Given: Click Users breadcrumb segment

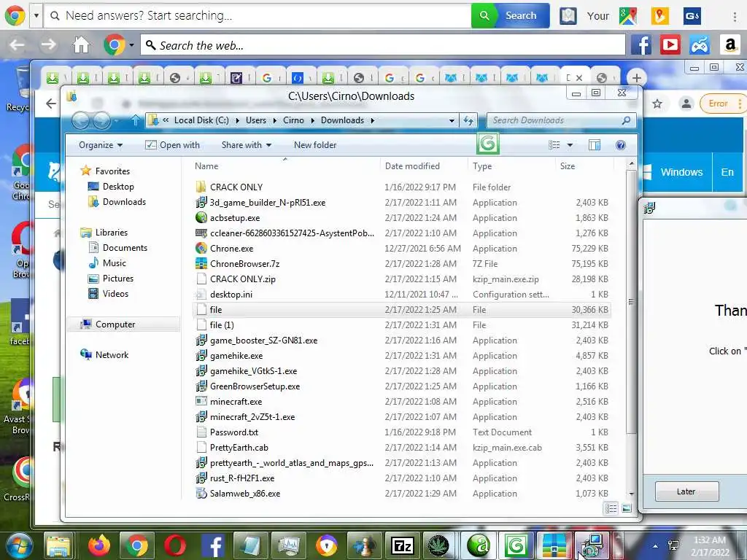Looking at the screenshot, I should [x=256, y=120].
